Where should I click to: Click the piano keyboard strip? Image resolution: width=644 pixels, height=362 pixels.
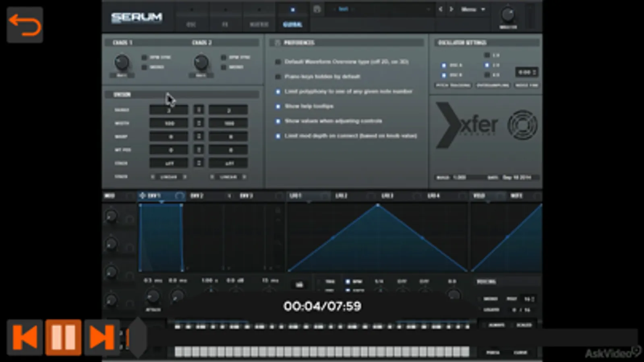[x=322, y=352]
